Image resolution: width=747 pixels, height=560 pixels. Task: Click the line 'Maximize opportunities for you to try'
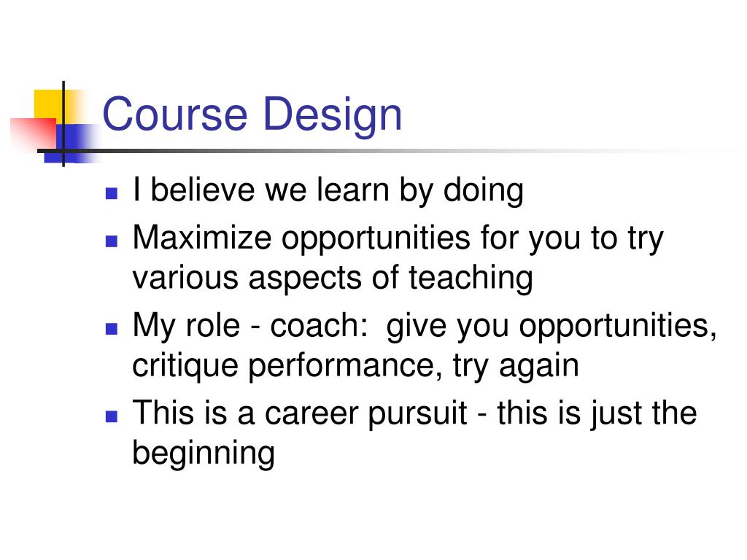point(398,238)
